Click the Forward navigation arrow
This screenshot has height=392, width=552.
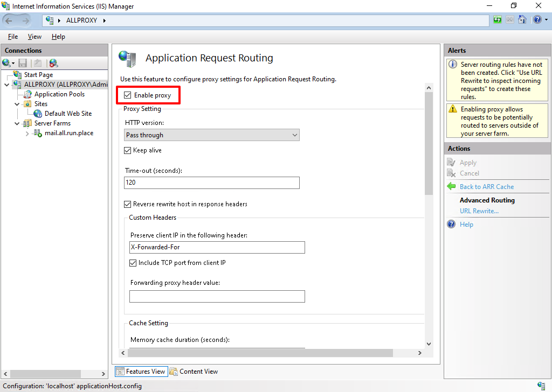pyautogui.click(x=25, y=21)
